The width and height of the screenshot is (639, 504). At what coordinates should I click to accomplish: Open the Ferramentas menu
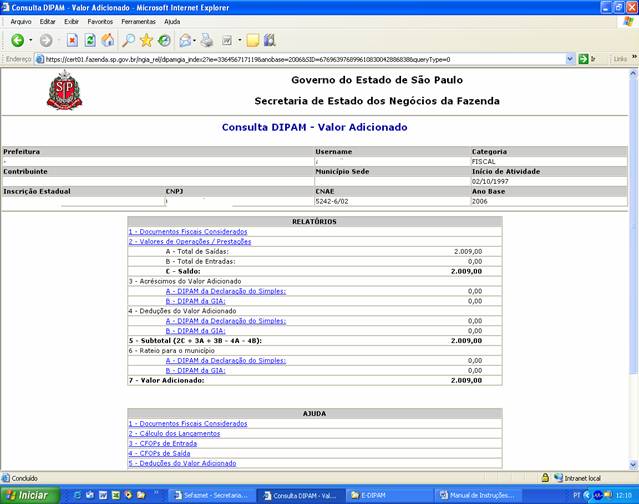(138, 21)
